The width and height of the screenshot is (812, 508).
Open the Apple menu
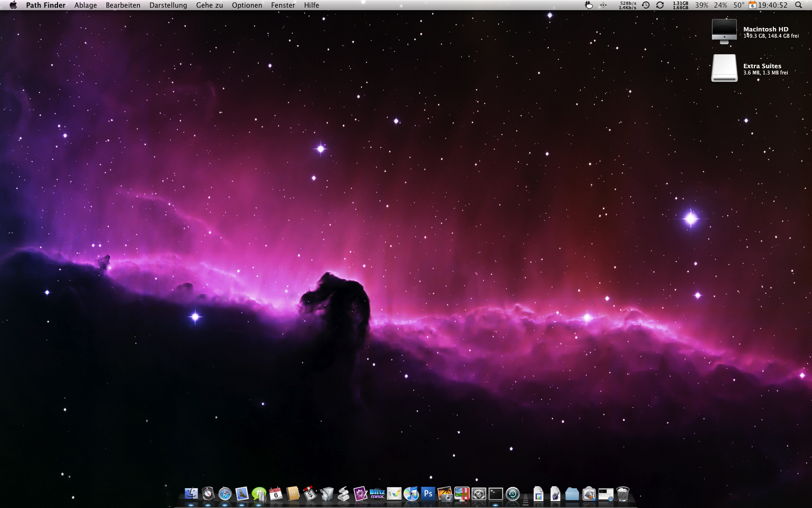[x=13, y=5]
